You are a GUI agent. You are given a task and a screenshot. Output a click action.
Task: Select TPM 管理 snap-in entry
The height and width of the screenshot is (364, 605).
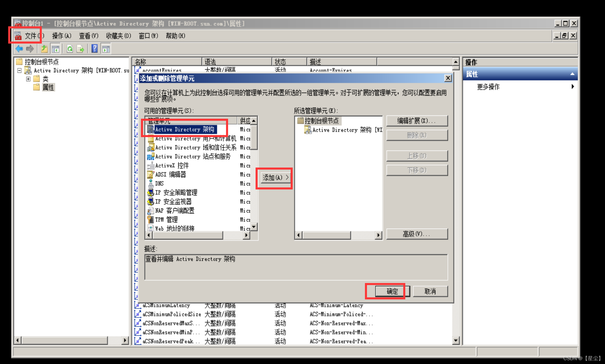(166, 220)
